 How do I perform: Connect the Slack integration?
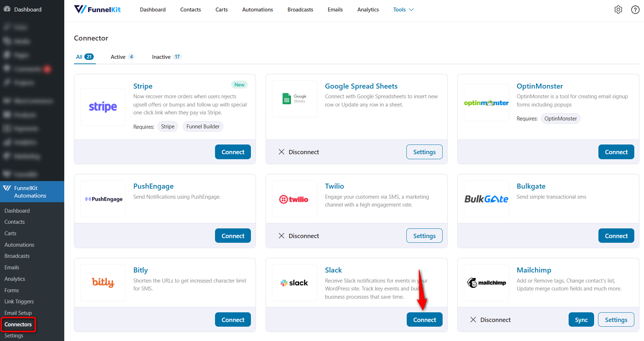(x=424, y=319)
